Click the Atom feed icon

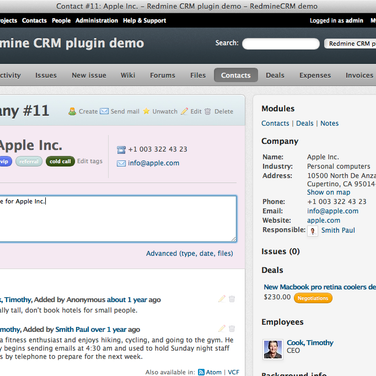click(201, 372)
